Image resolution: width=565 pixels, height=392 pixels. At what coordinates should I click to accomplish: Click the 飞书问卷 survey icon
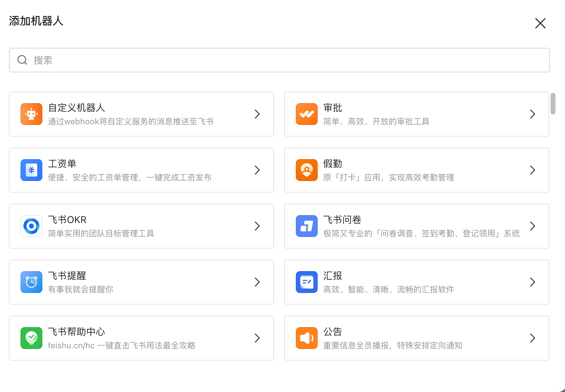307,226
